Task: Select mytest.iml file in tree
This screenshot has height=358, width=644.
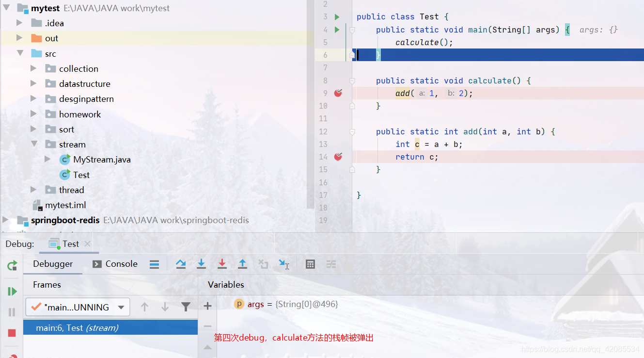Action: point(65,205)
